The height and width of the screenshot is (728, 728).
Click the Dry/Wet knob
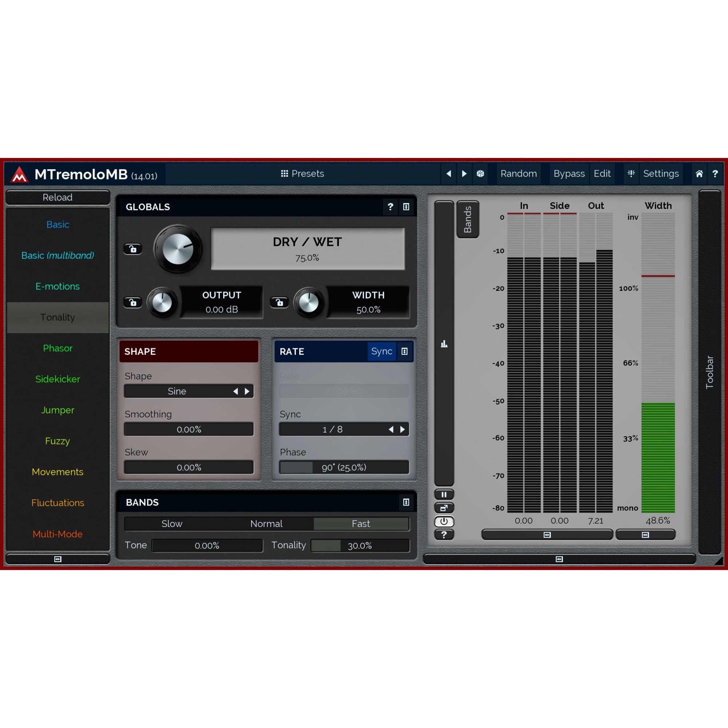[178, 249]
